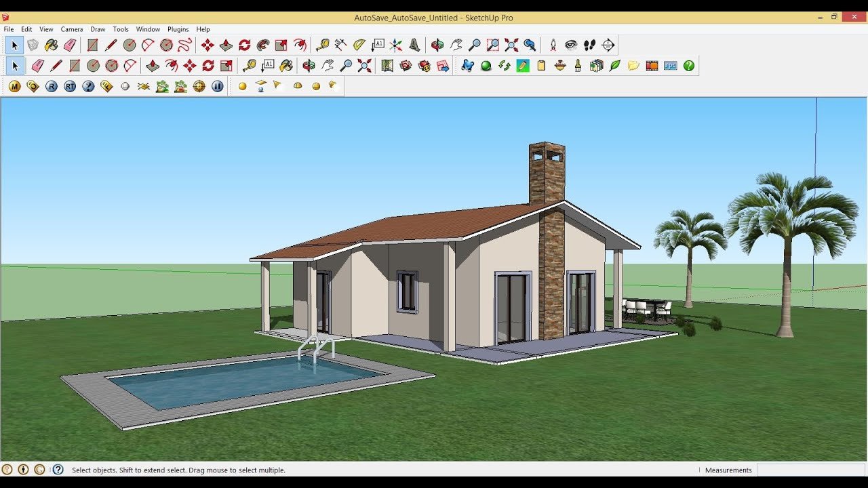Open the File menu

[9, 29]
